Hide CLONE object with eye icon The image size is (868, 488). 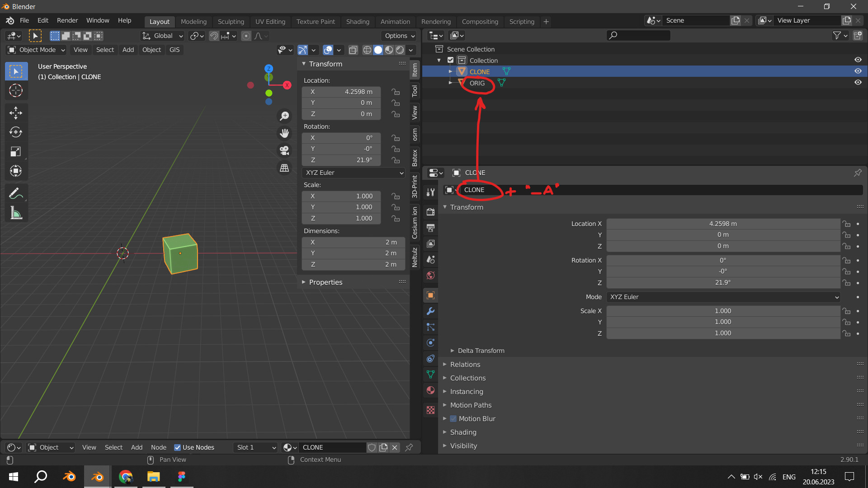(858, 71)
